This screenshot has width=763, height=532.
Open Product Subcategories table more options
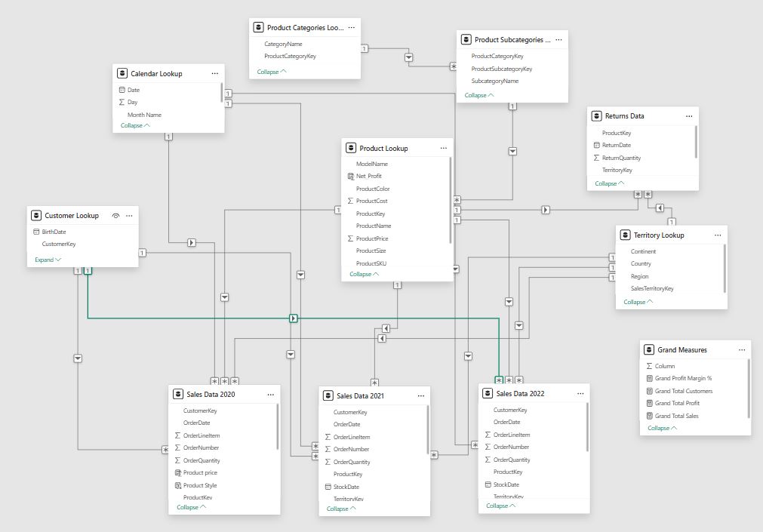558,40
